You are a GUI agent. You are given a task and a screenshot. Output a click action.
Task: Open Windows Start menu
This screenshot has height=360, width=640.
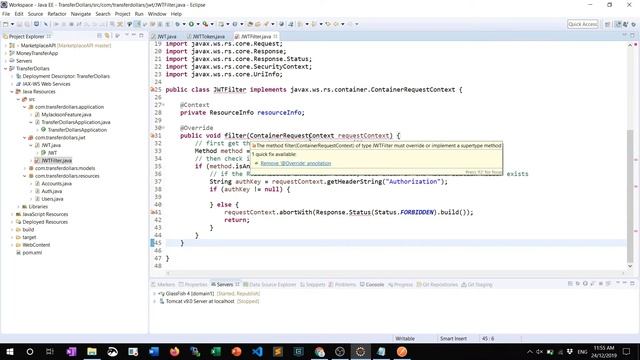[x=9, y=351]
